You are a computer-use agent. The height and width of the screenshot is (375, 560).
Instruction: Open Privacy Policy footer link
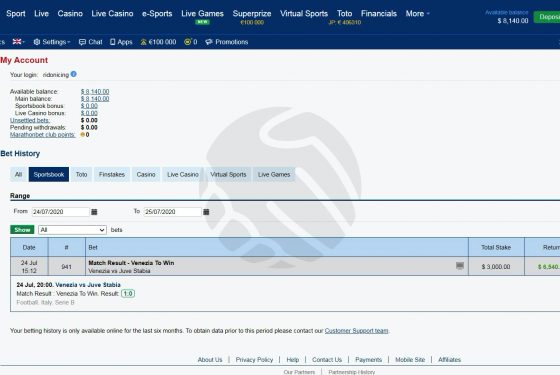(x=254, y=360)
